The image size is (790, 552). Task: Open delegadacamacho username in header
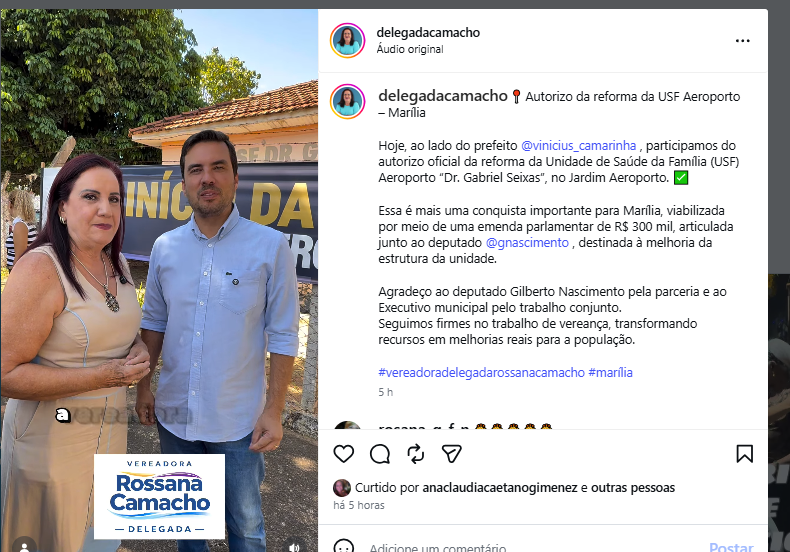[x=428, y=33]
